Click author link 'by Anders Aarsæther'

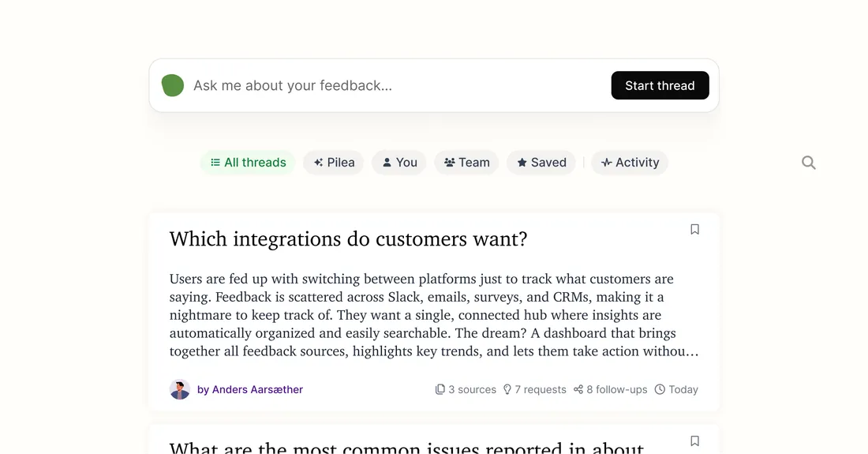250,389
